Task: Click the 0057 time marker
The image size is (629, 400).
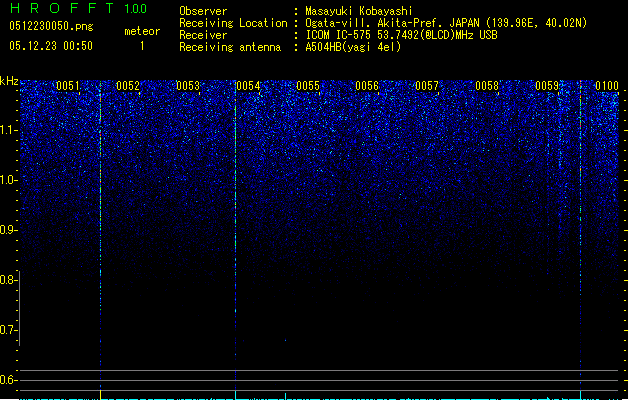Action: click(x=427, y=86)
